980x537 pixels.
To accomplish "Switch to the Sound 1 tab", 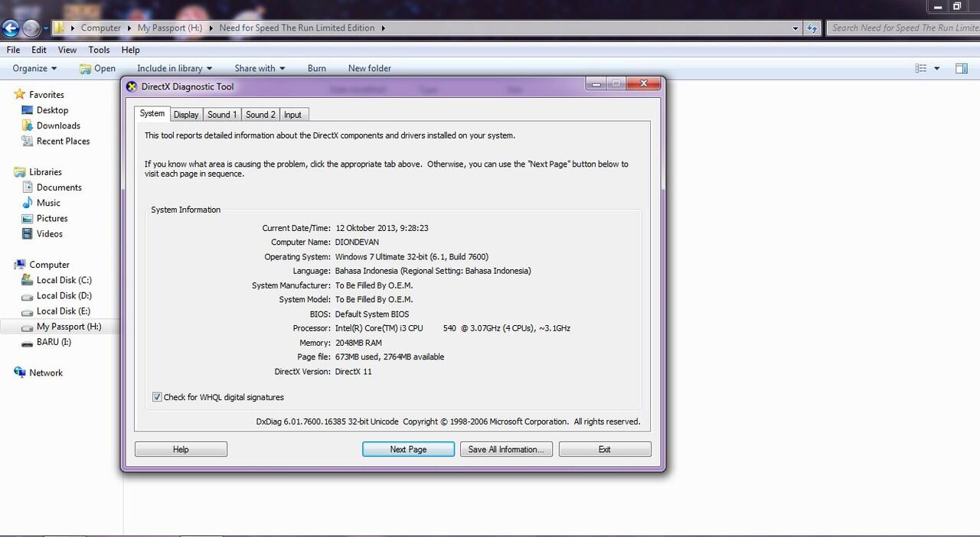I will (x=222, y=115).
